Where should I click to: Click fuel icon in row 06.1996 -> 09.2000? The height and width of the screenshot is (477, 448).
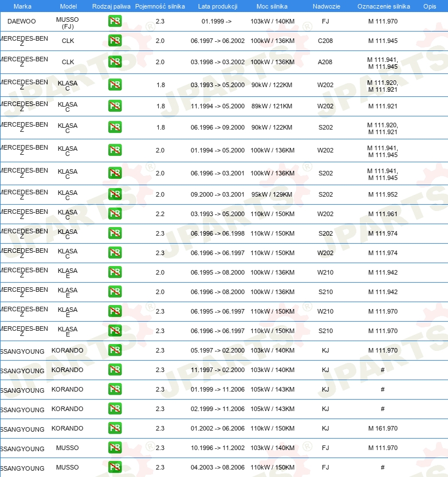click(115, 127)
